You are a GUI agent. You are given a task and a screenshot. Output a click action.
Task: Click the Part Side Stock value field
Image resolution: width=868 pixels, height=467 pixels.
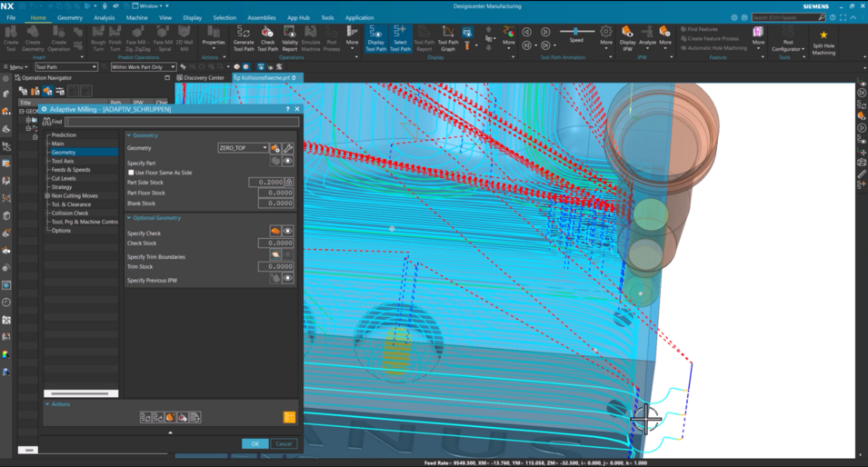[x=266, y=182]
